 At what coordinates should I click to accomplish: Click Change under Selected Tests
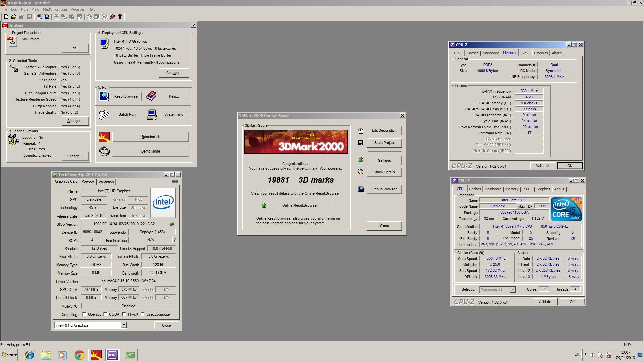[x=75, y=121]
